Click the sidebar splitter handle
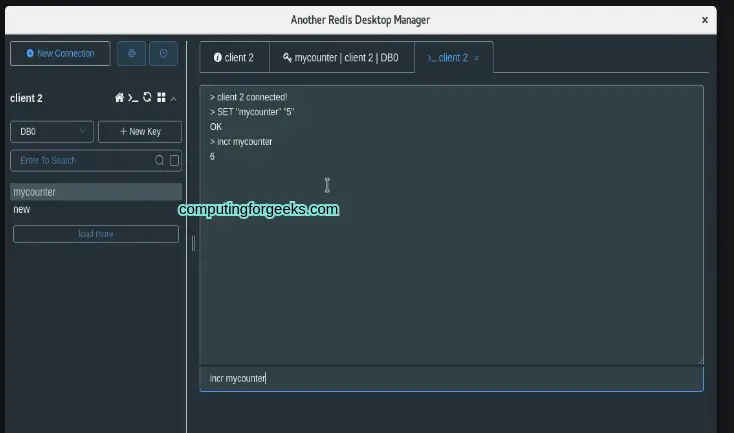 point(193,243)
